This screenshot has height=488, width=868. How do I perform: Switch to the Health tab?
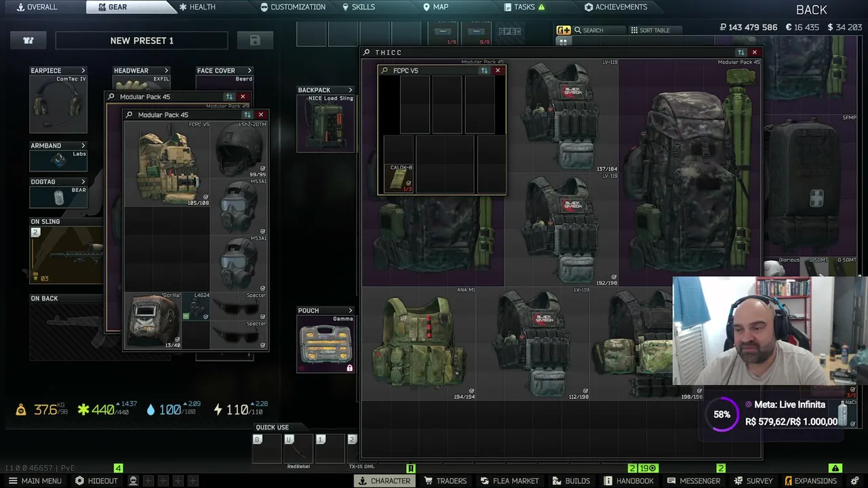(x=197, y=7)
